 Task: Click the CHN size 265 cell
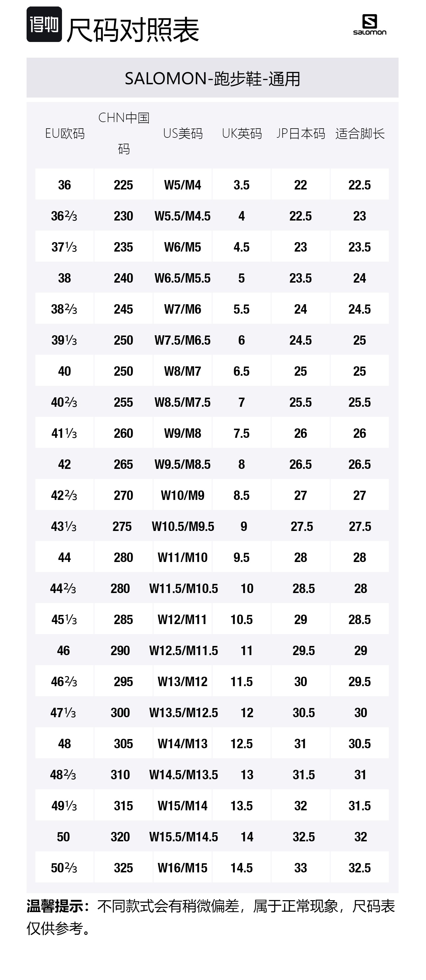[x=123, y=464]
